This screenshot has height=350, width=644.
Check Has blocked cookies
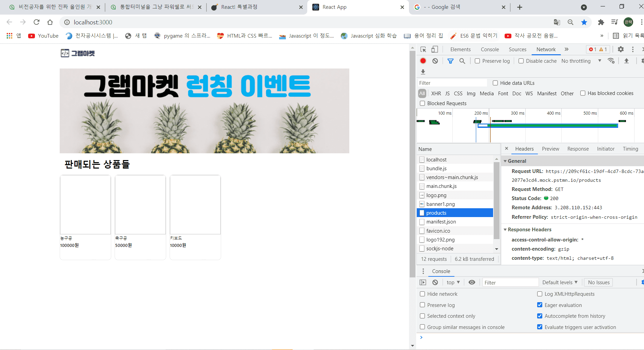[583, 93]
